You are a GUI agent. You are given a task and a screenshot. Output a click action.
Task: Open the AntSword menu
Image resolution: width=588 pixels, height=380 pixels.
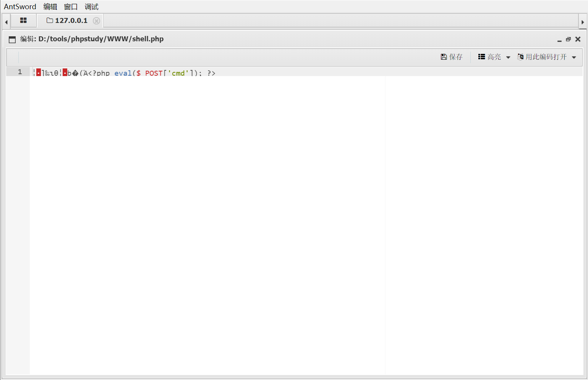20,6
